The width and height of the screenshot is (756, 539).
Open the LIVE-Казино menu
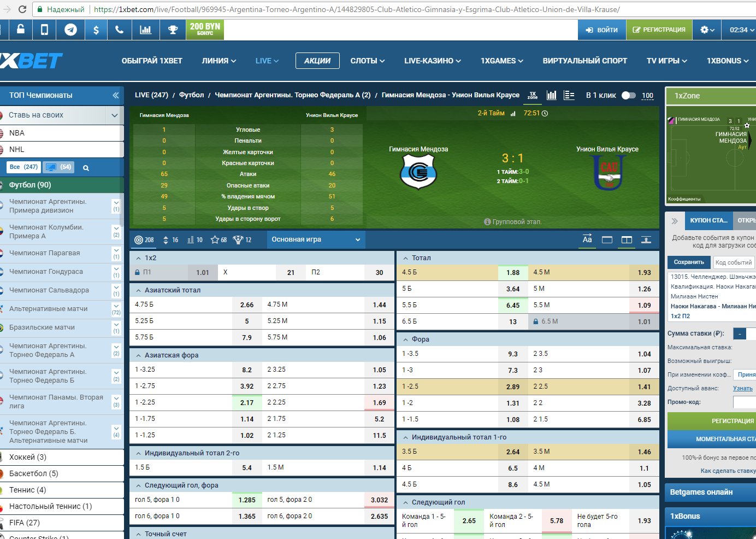click(x=433, y=61)
